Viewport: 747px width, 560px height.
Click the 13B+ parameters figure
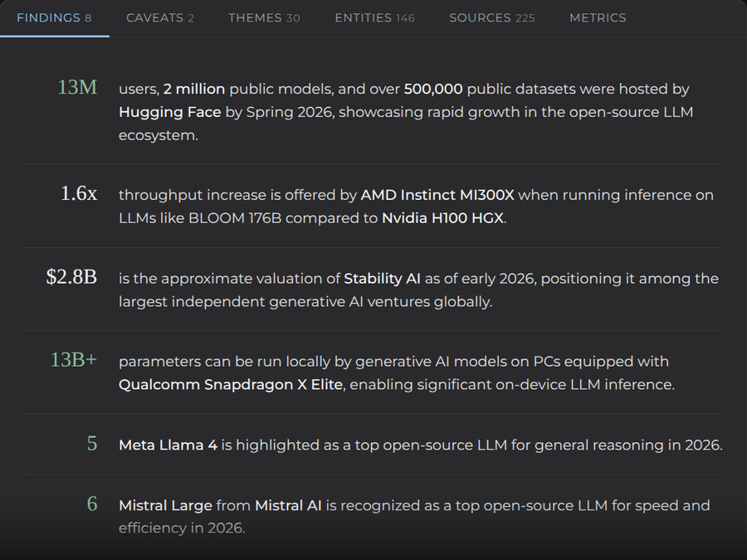[74, 360]
